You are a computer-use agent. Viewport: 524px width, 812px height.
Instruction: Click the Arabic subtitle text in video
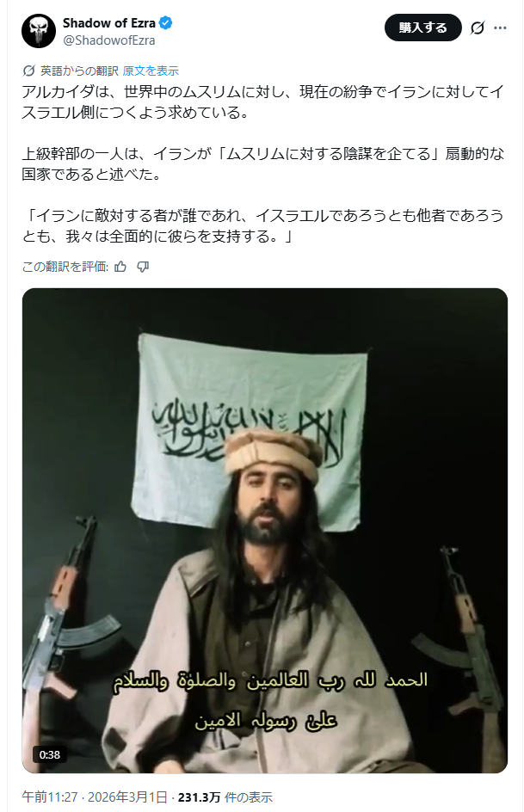click(270, 701)
